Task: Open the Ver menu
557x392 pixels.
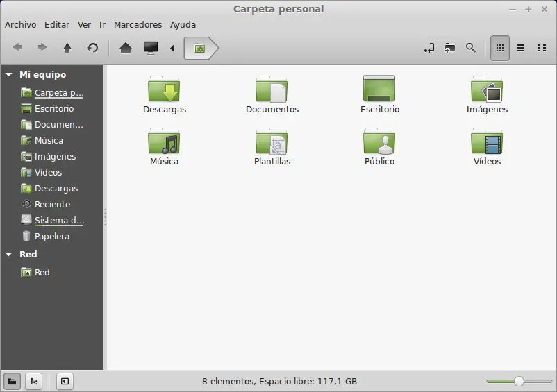Action: coord(84,24)
